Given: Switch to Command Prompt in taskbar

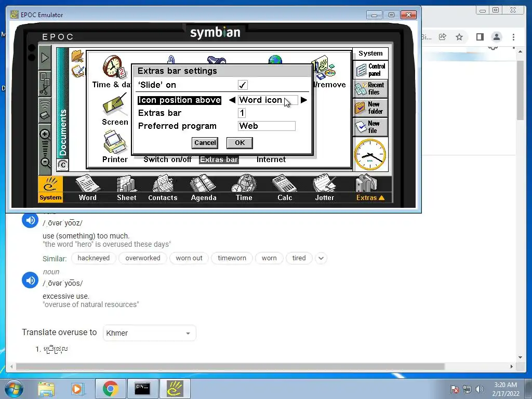Looking at the screenshot, I should (142, 389).
